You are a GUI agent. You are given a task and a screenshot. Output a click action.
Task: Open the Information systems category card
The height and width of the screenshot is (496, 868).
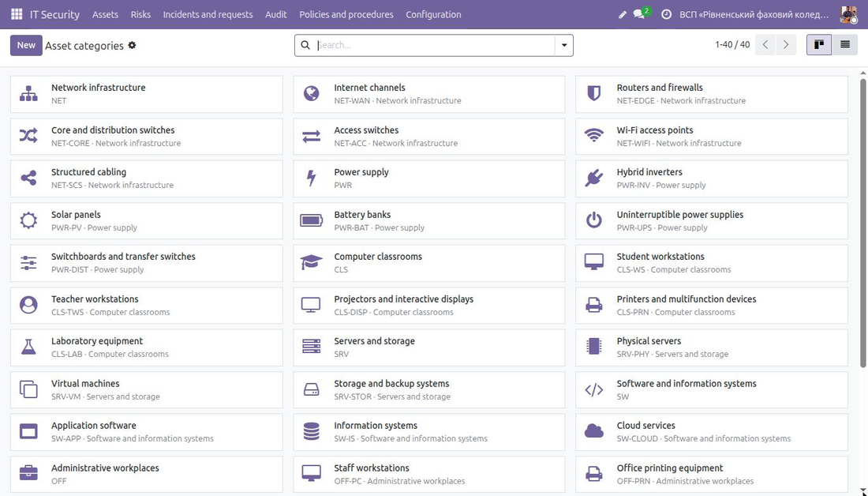click(429, 432)
